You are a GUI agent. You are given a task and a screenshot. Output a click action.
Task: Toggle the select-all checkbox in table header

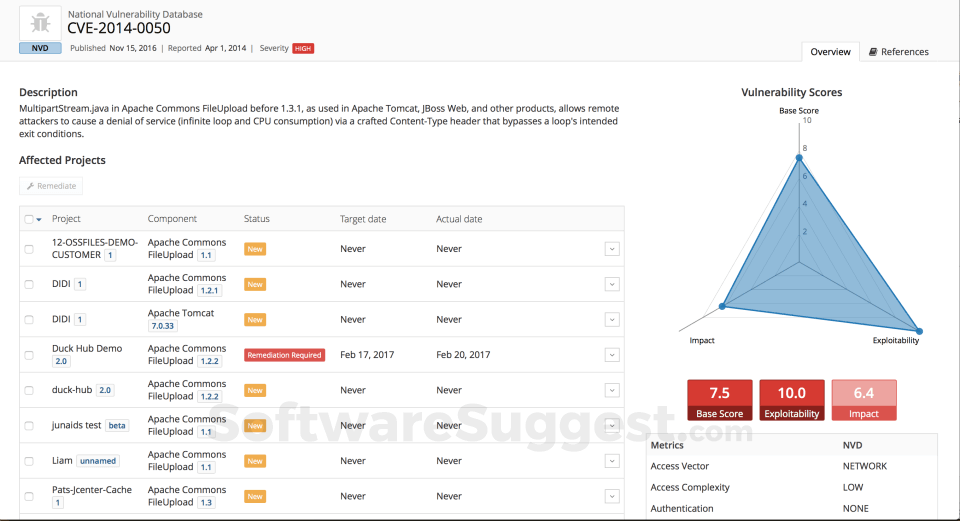tap(29, 219)
